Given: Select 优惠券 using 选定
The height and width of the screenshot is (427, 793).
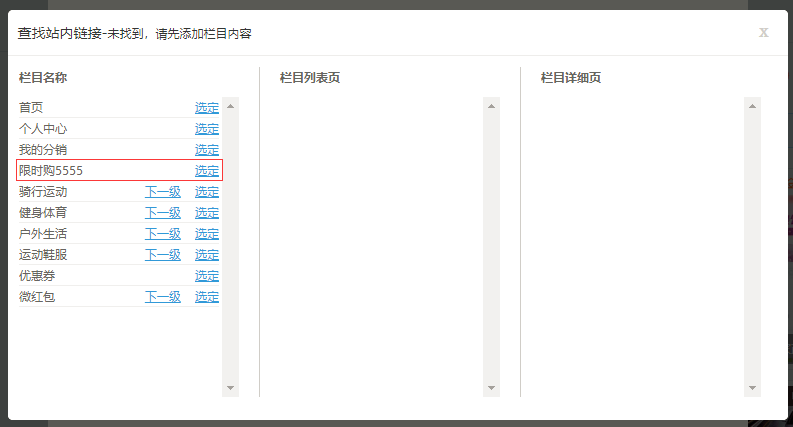Looking at the screenshot, I should pos(207,276).
